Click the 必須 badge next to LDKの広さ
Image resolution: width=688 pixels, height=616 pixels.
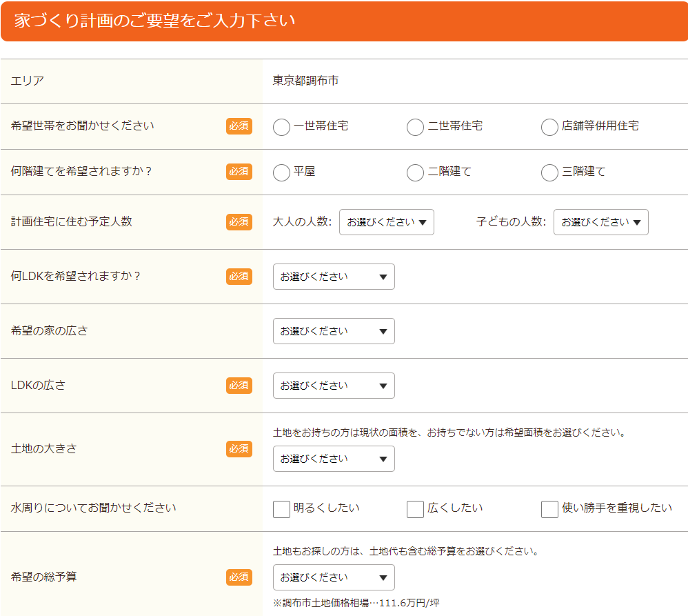click(x=239, y=386)
